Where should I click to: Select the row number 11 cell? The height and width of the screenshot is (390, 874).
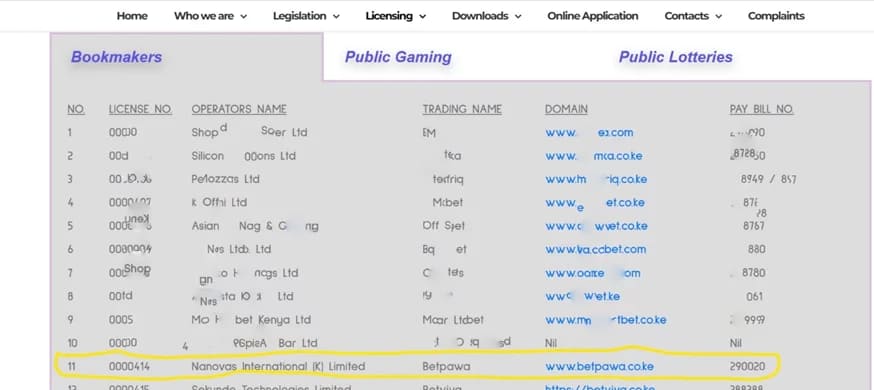(71, 367)
